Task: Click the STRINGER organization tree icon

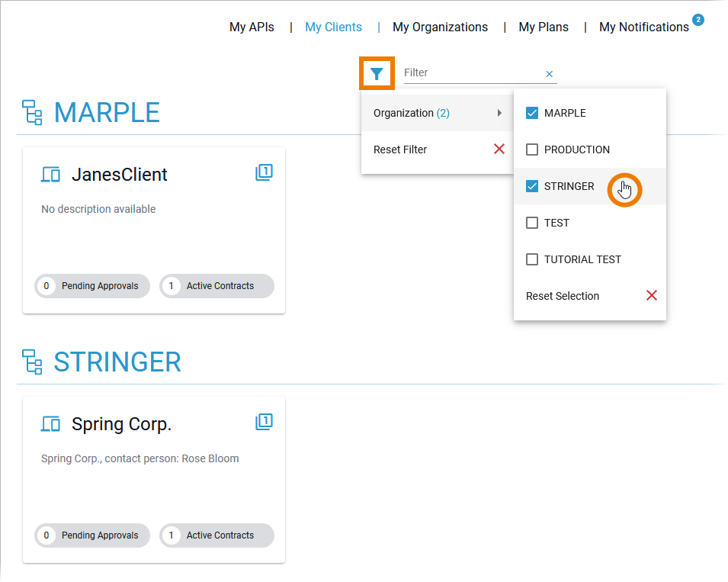Action: point(32,362)
